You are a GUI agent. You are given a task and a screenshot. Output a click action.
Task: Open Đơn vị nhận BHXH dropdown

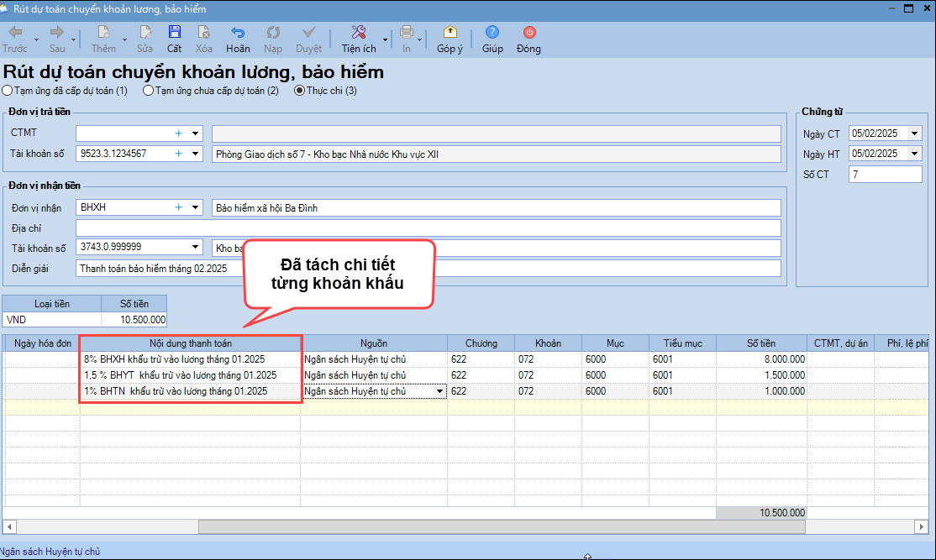point(195,207)
